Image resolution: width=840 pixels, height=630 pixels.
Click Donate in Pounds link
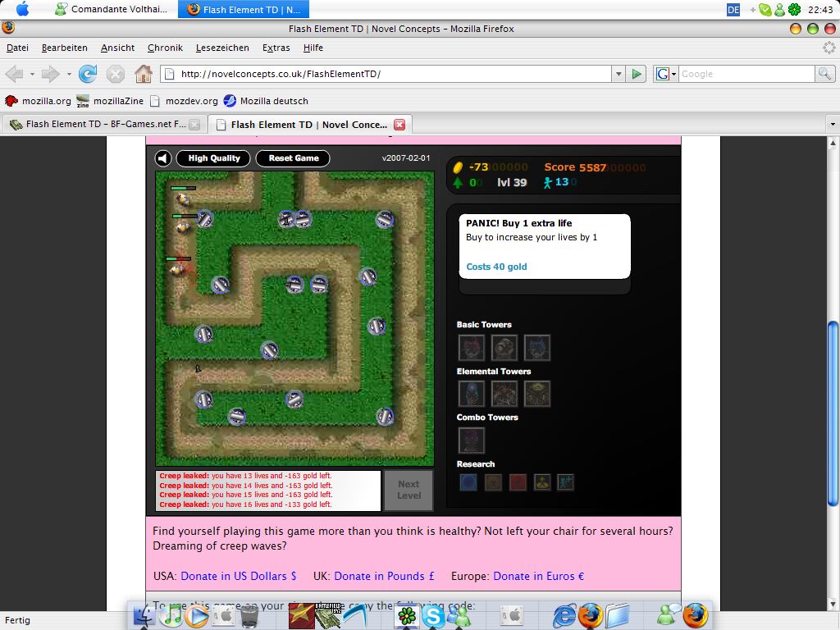pos(384,576)
